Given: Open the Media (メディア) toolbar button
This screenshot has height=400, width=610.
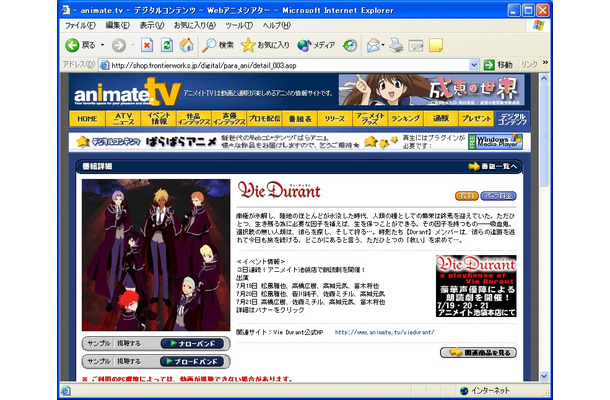Looking at the screenshot, I should [316, 46].
